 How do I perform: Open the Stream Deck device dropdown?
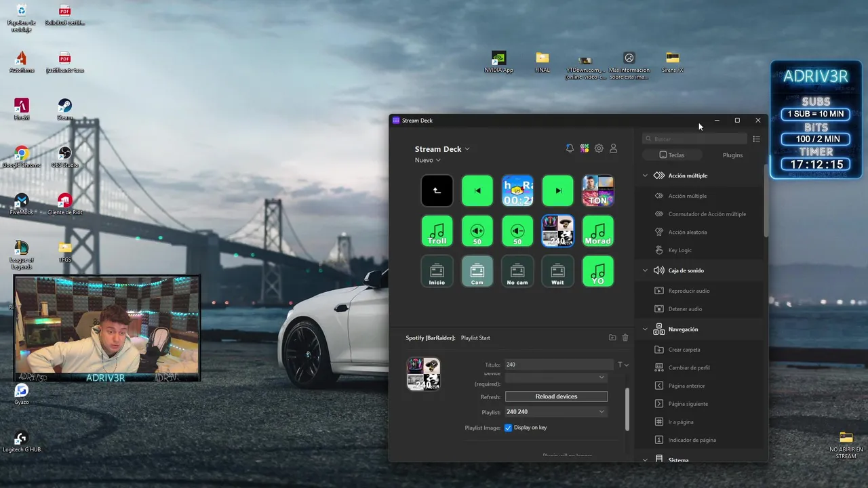(x=442, y=149)
